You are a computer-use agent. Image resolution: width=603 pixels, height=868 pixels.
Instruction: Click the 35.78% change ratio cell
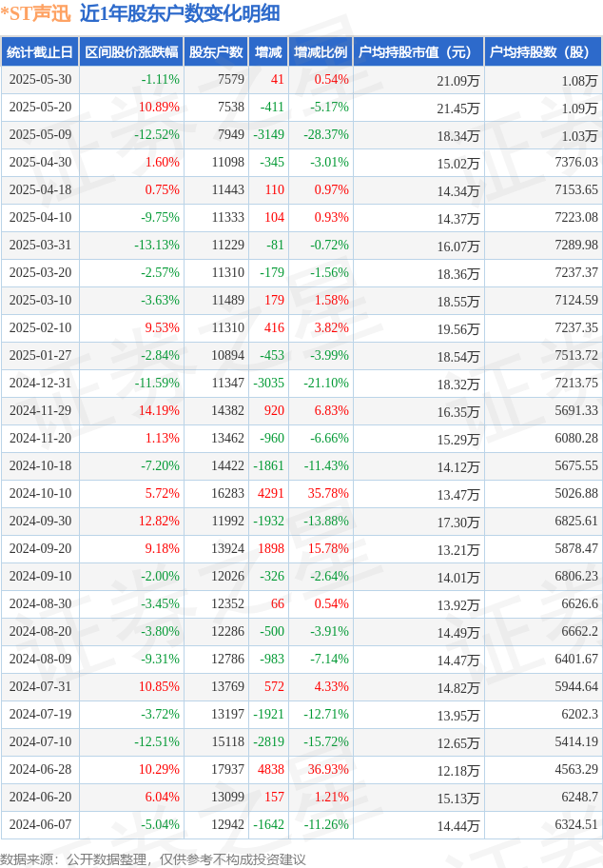(x=328, y=494)
